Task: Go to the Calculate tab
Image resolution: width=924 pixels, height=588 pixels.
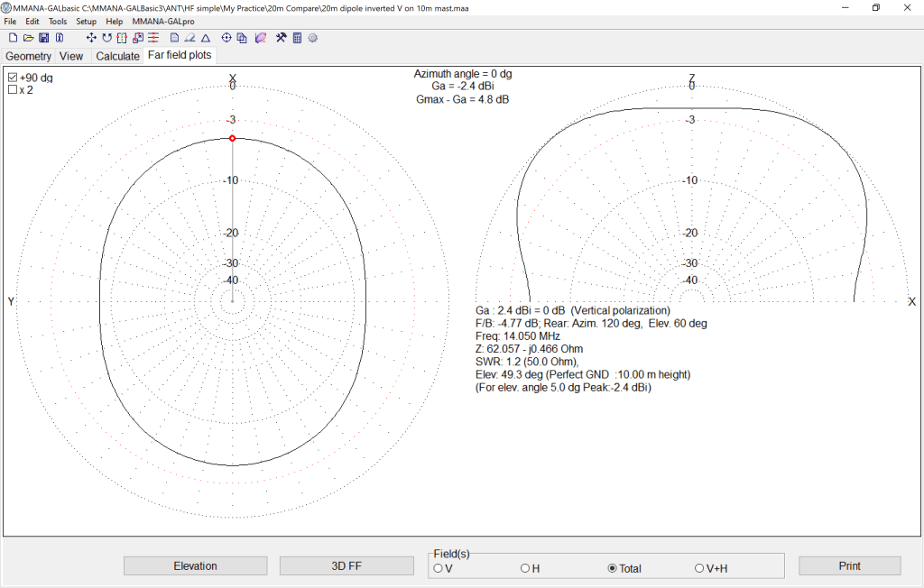Action: coord(117,56)
